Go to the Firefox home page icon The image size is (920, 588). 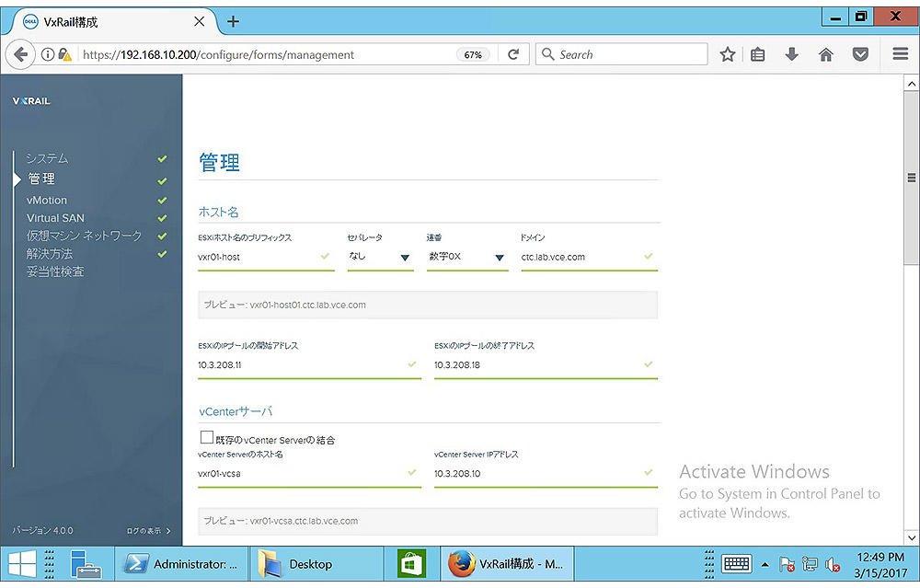(x=825, y=54)
